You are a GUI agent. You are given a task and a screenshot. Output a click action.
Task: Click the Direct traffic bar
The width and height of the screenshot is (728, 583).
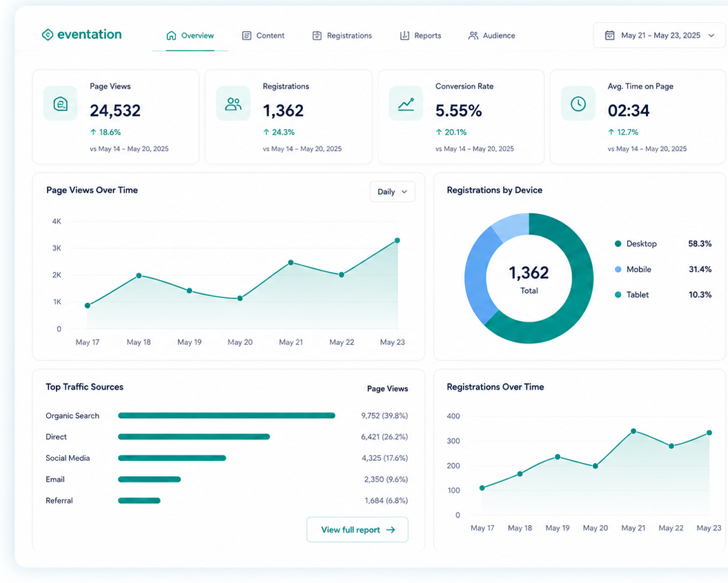(194, 437)
